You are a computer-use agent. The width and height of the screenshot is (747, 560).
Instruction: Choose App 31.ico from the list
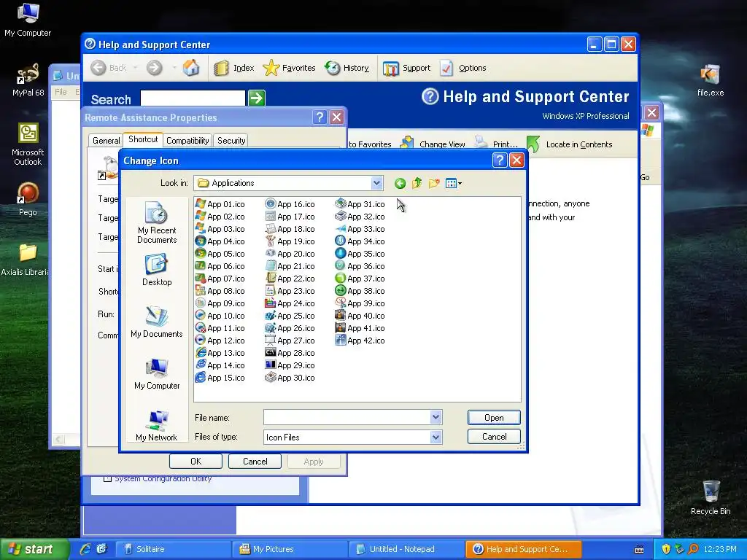pos(360,204)
